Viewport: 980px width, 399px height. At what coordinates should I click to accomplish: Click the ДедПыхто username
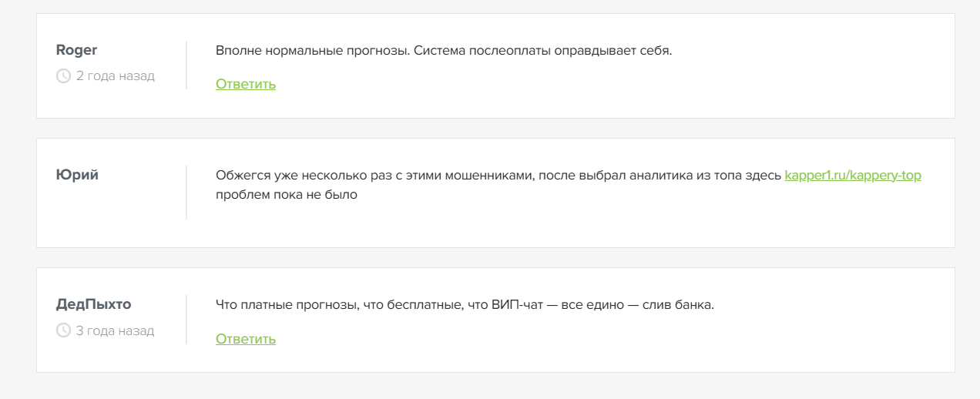click(x=93, y=305)
